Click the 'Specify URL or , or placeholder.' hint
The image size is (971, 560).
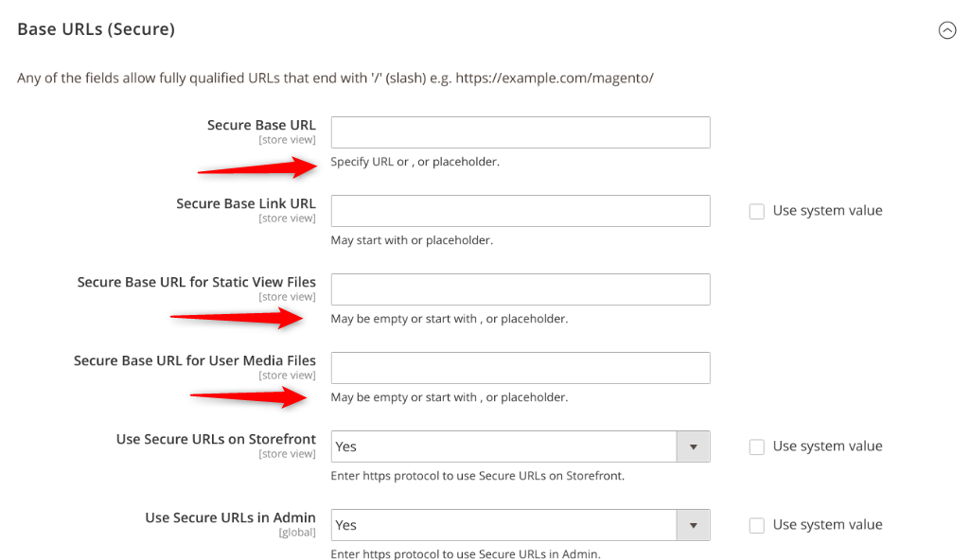point(415,162)
